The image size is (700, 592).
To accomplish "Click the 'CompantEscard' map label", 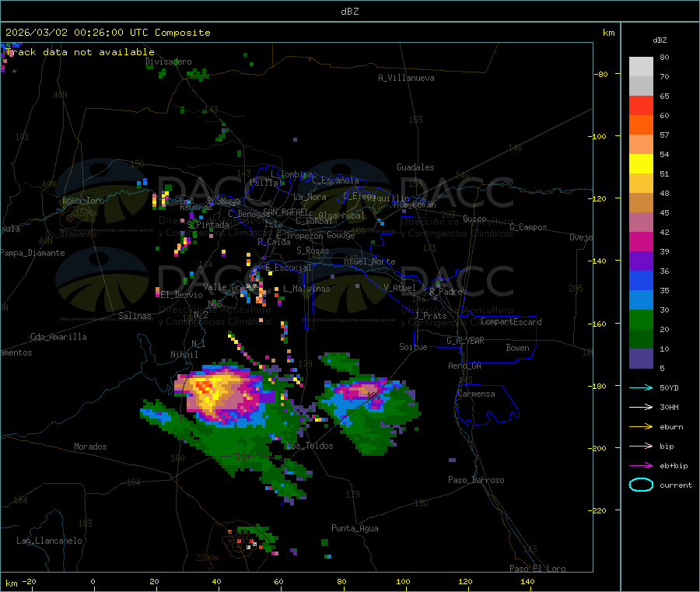I will (511, 322).
